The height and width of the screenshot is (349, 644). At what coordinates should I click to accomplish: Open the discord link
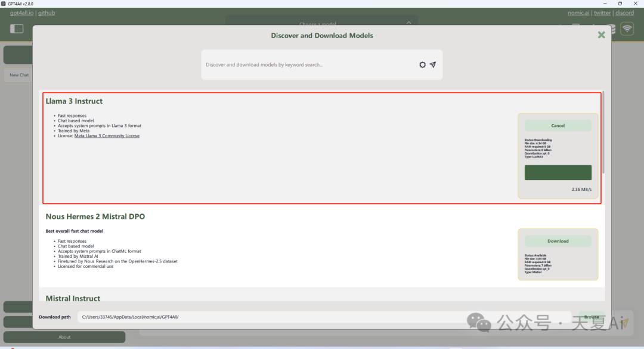[624, 13]
